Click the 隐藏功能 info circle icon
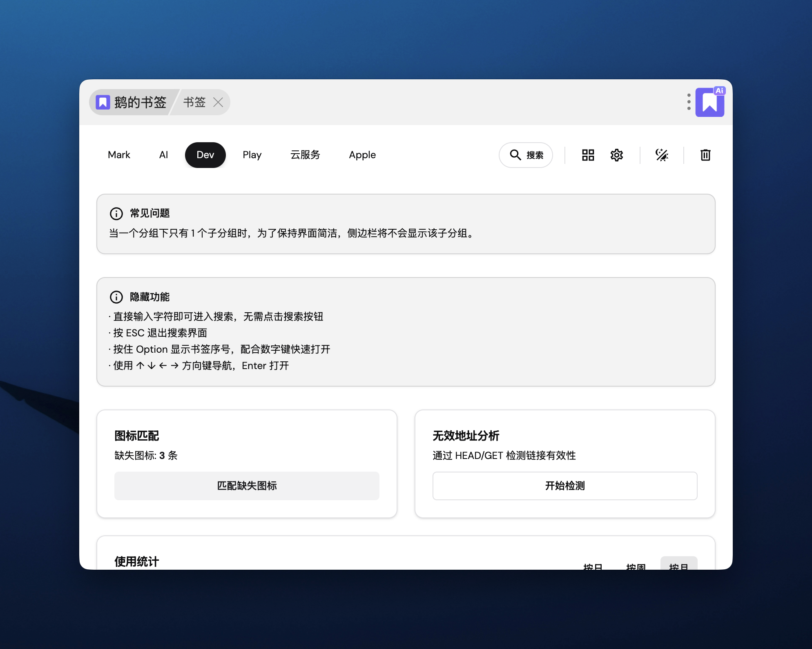 [x=116, y=297]
